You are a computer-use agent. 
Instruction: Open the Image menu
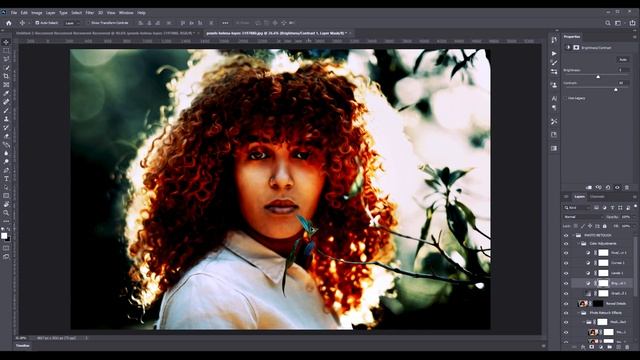point(36,13)
